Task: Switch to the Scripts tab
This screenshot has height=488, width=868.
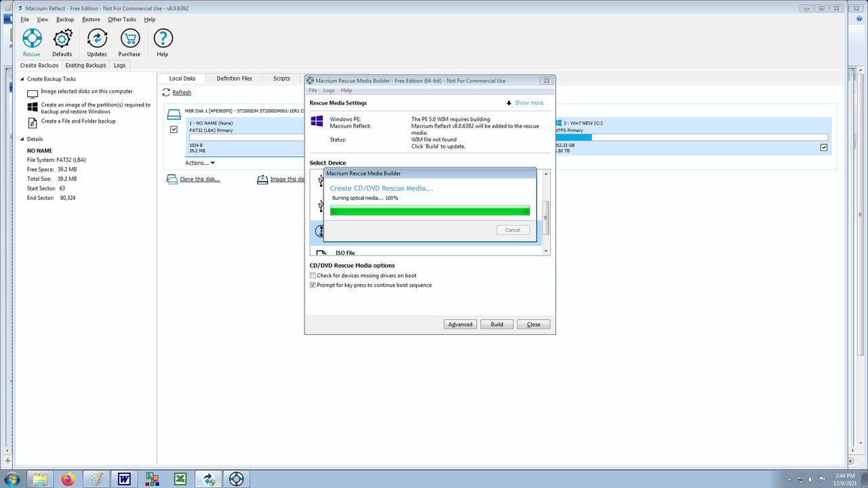Action: click(281, 79)
